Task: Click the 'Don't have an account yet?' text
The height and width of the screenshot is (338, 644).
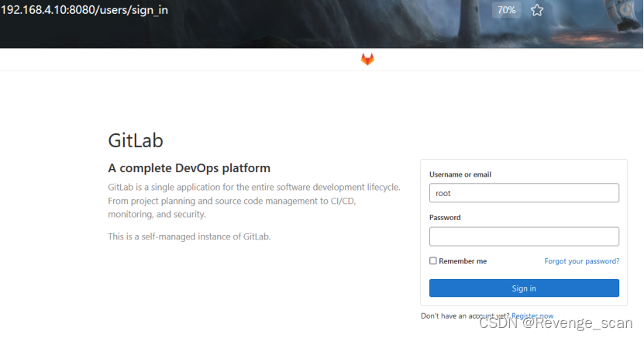Action: 465,316
